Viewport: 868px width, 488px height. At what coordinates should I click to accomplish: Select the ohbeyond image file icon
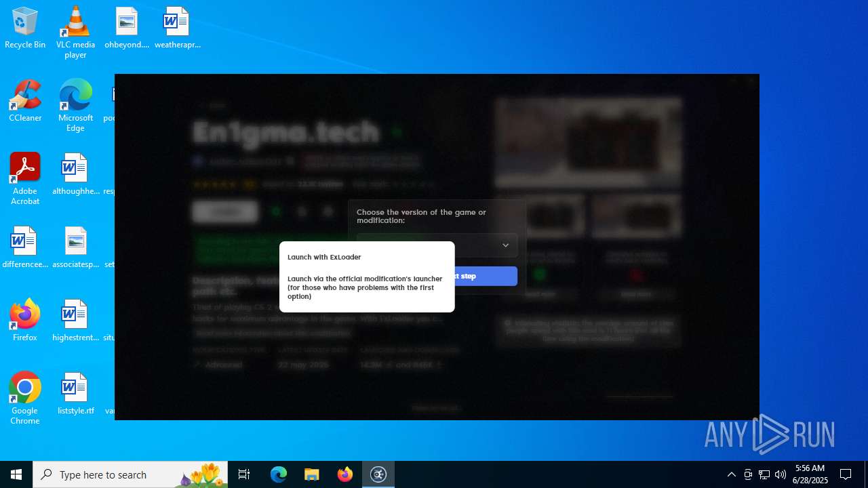pyautogui.click(x=126, y=28)
